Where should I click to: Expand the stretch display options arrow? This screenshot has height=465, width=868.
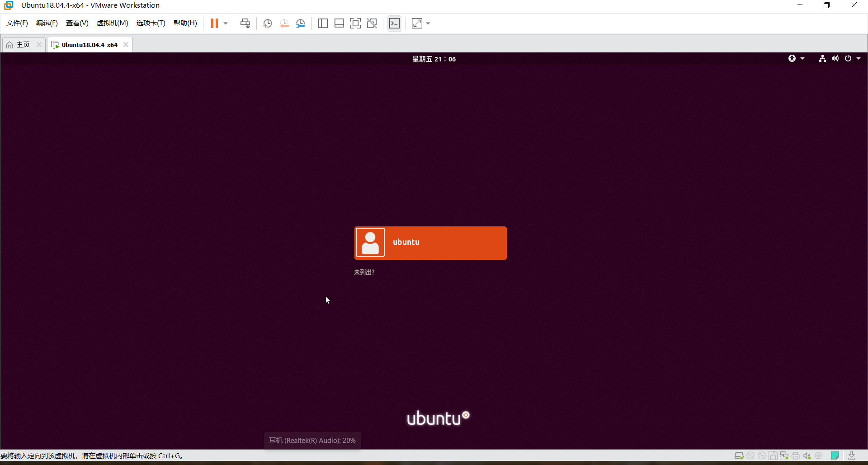pos(428,23)
